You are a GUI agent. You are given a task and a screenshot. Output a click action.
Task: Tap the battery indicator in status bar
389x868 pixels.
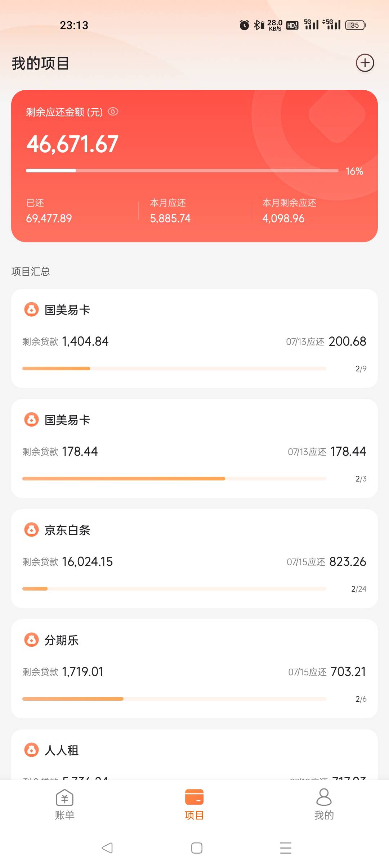[356, 25]
